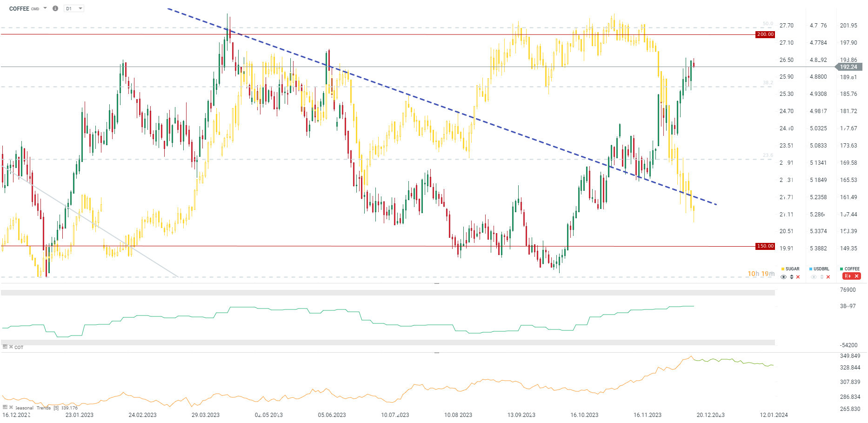Image resolution: width=868 pixels, height=423 pixels.
Task: Click the 16.10.2023 date on the time axis
Action: [585, 415]
